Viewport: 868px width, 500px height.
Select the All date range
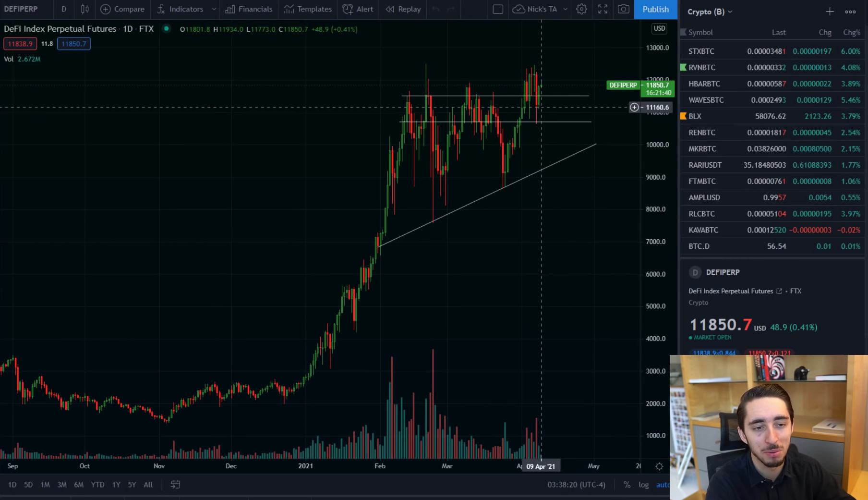point(148,485)
